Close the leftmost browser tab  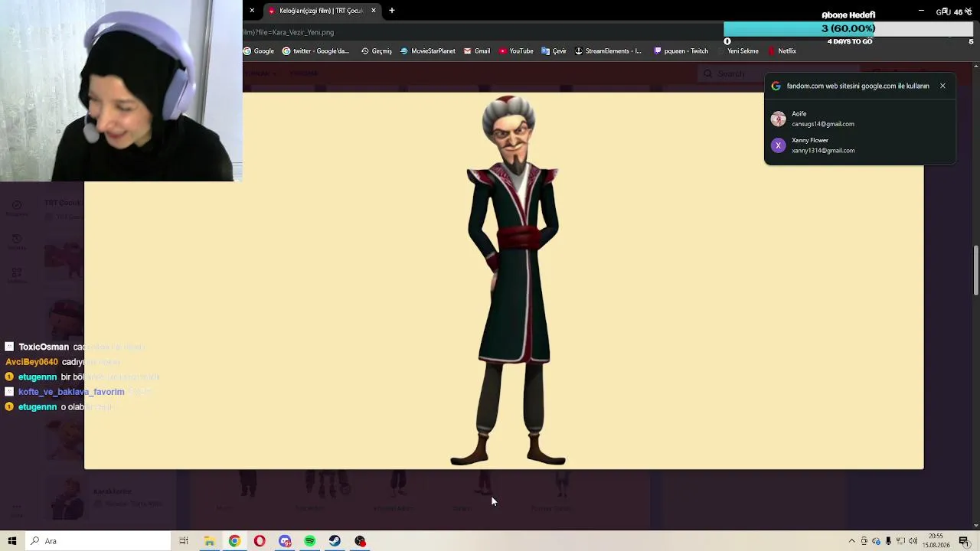(252, 11)
